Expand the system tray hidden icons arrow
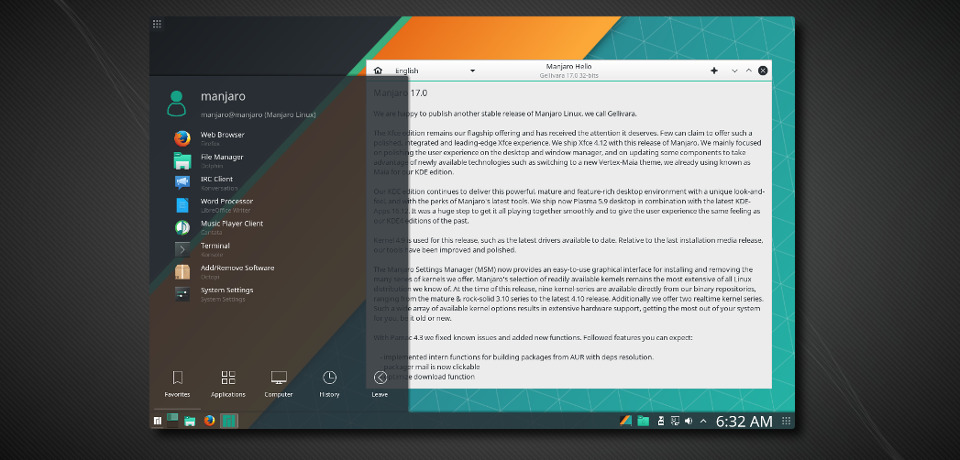 [x=704, y=421]
